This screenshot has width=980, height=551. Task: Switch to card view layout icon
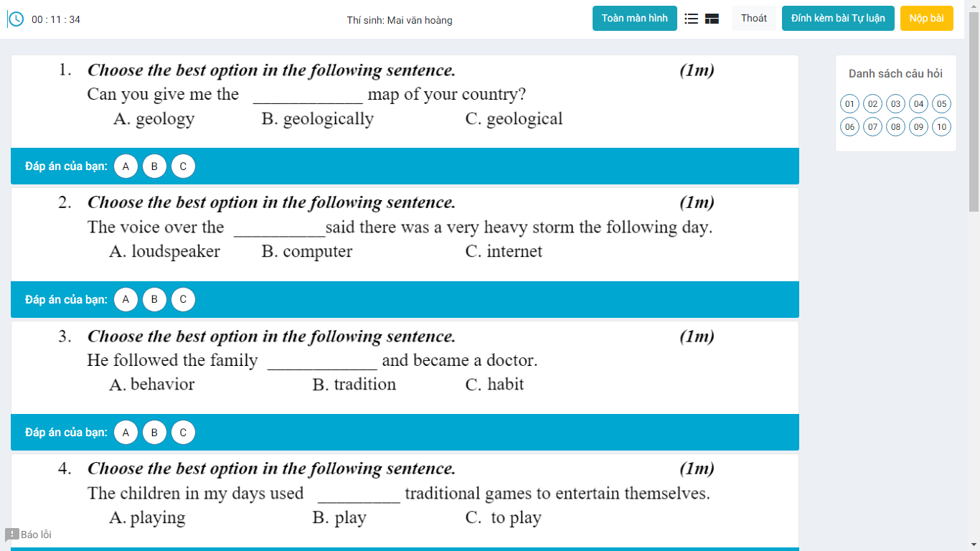click(x=712, y=19)
